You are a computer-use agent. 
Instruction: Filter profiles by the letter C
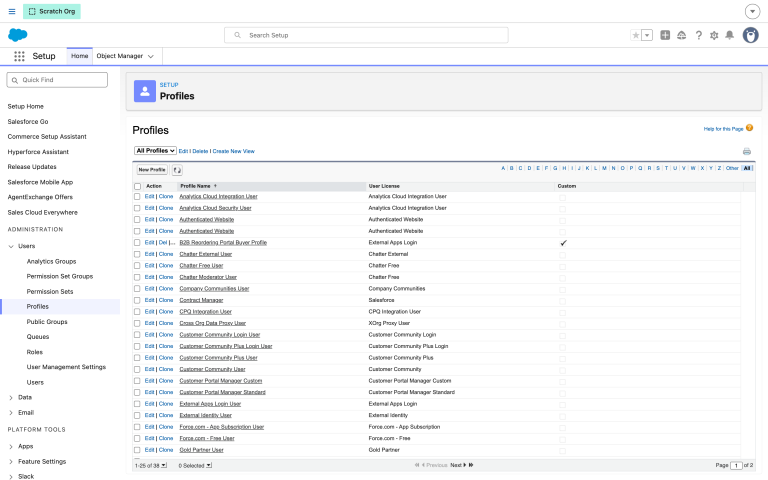[521, 168]
